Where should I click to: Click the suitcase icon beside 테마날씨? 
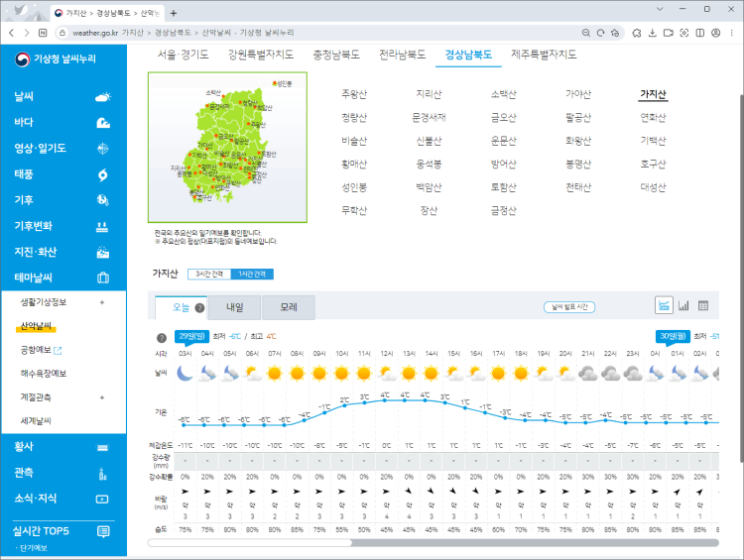103,278
